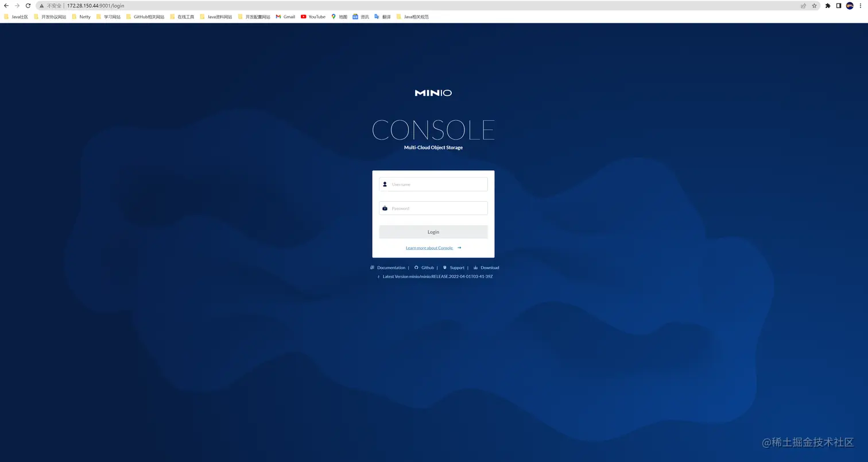The width and height of the screenshot is (868, 462).
Task: Open the 学习网站 bookmark folder
Action: 108,17
